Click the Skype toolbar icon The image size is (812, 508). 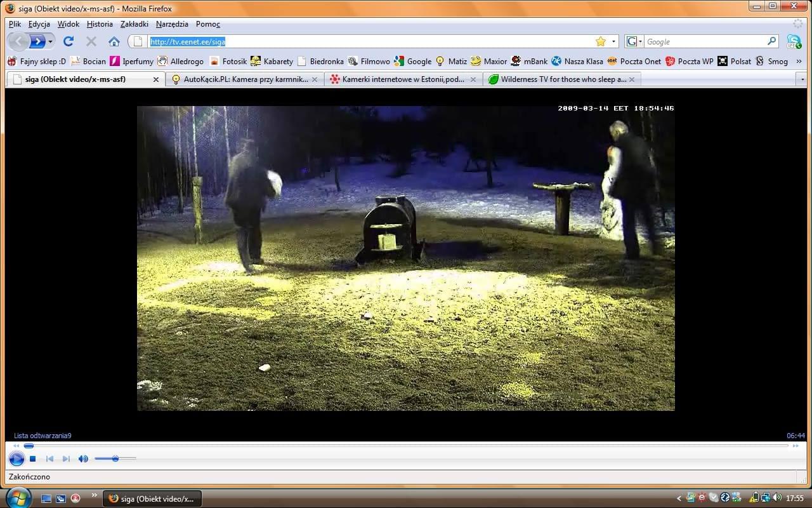[794, 41]
